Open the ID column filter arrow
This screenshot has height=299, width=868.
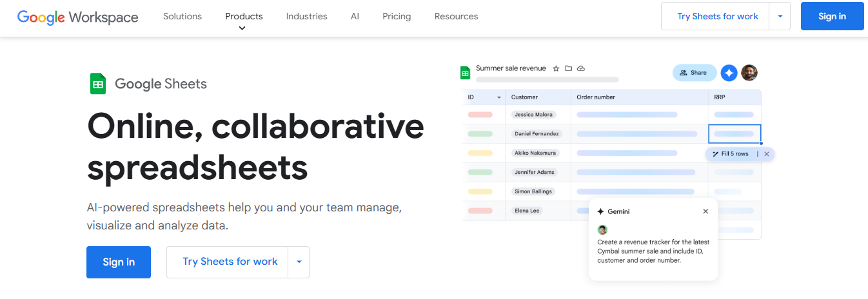498,97
